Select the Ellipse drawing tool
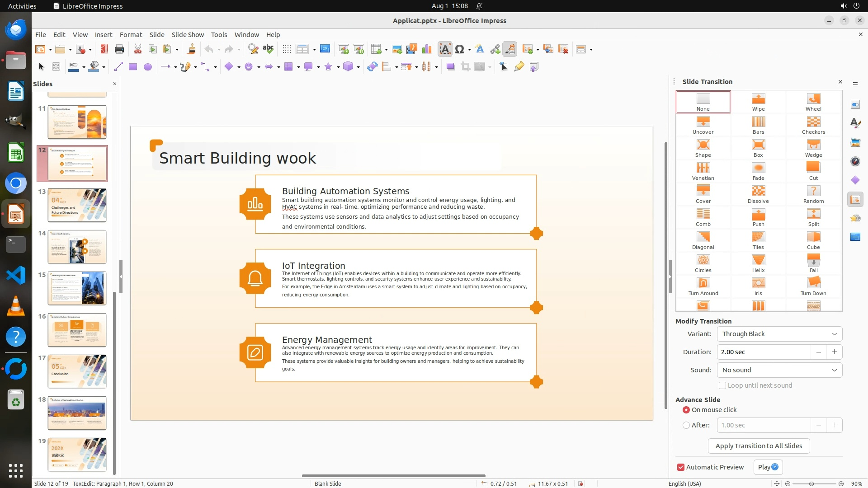 click(147, 67)
